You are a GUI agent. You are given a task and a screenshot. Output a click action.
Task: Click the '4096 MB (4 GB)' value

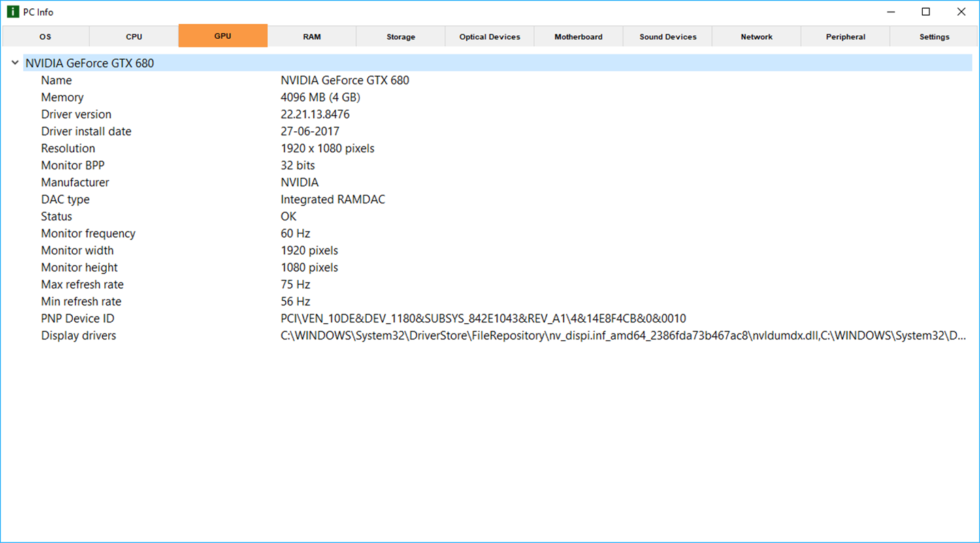click(x=321, y=97)
